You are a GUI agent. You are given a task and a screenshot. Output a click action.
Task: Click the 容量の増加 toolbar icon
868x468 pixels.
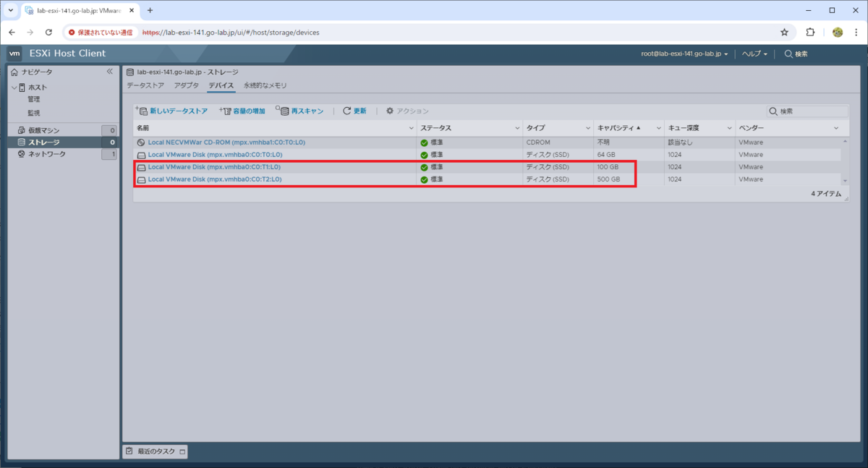click(x=225, y=111)
